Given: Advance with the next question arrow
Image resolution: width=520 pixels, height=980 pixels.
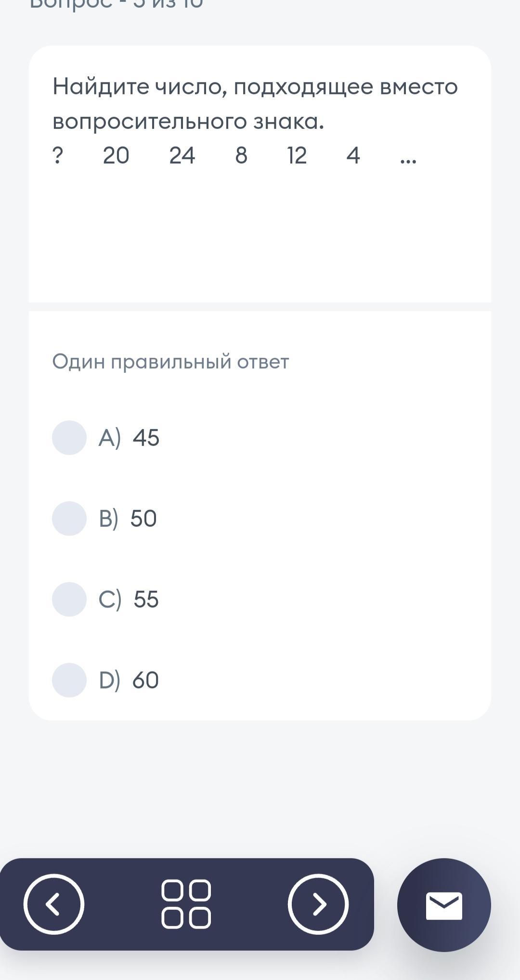Looking at the screenshot, I should pos(318,904).
